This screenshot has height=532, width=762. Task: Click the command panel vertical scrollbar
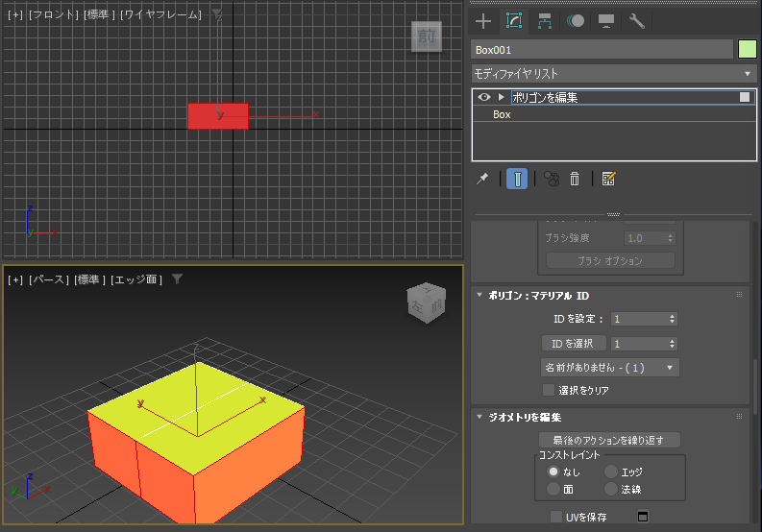click(x=754, y=386)
